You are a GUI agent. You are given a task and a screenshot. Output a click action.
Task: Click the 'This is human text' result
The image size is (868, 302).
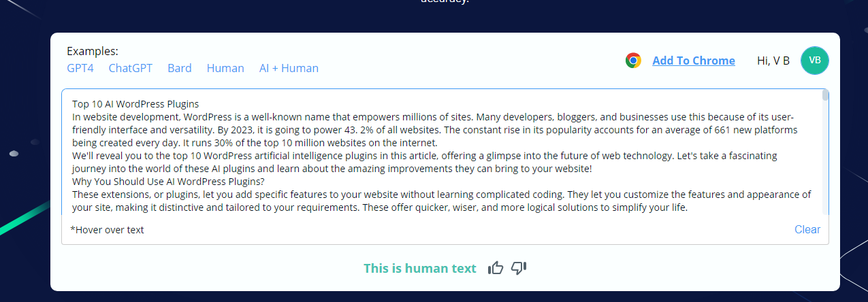pyautogui.click(x=420, y=268)
